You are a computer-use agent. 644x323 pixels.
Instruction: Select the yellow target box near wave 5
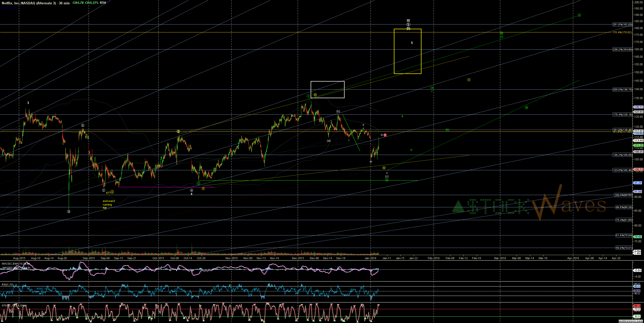(407, 51)
